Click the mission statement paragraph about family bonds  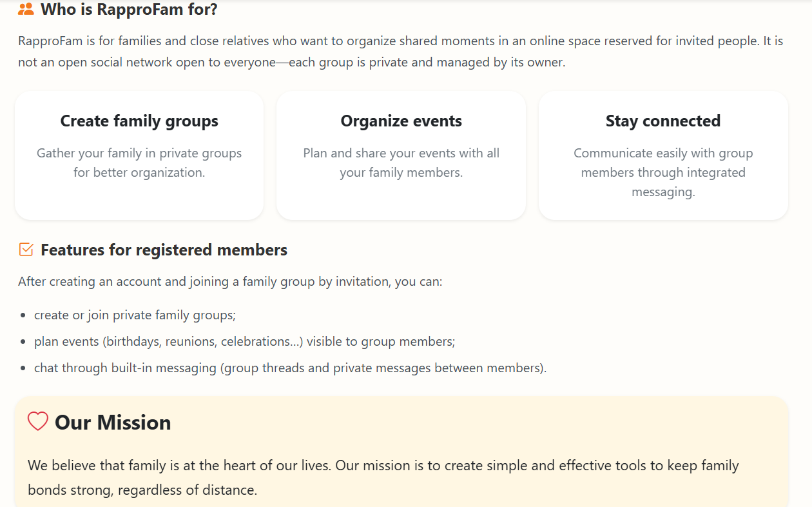[383, 478]
